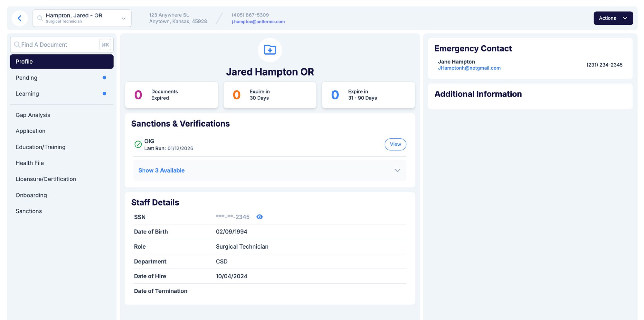The height and width of the screenshot is (320, 644).
Task: Click phone number (405) 867-5309
Action: 250,15
